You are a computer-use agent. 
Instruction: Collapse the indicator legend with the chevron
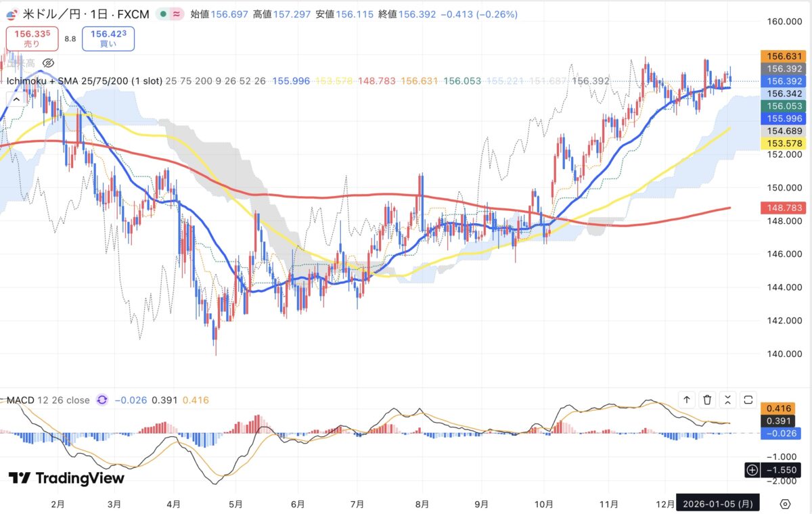pos(17,99)
